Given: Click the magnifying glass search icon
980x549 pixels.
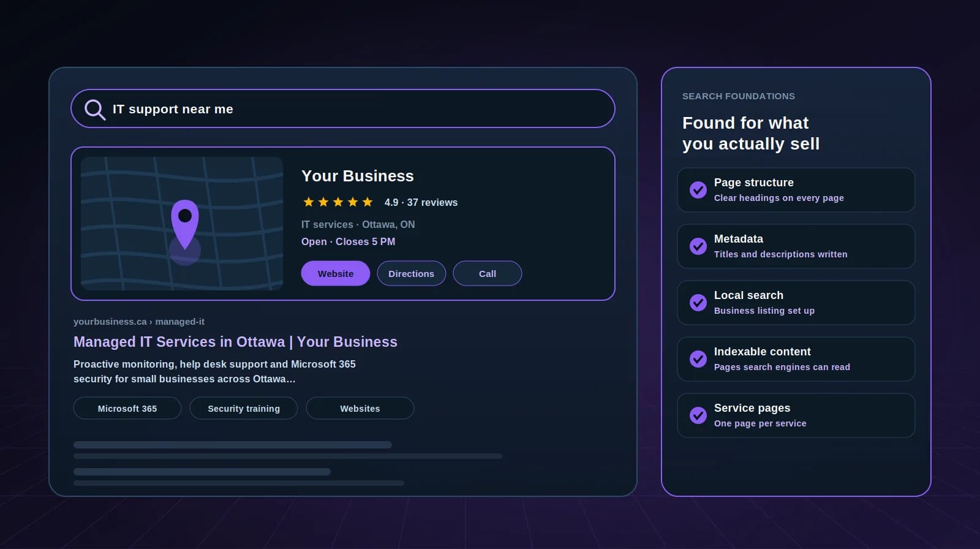Looking at the screenshot, I should [x=95, y=110].
